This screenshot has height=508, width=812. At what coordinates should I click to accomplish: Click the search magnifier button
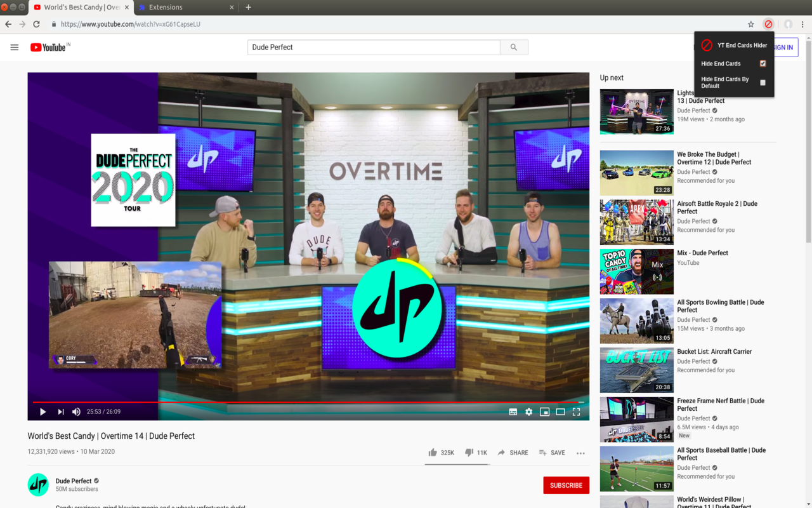pyautogui.click(x=514, y=47)
